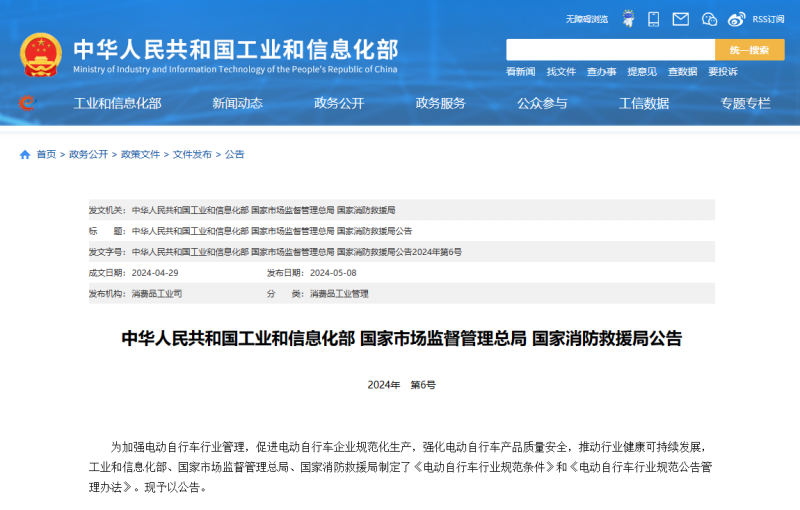
Task: Open the email envelope icon
Action: tap(681, 19)
